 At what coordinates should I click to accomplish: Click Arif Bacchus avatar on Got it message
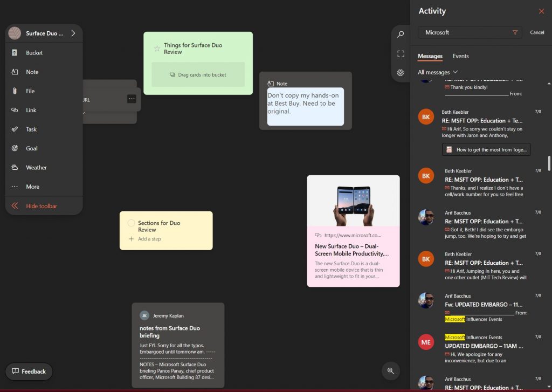click(426, 217)
